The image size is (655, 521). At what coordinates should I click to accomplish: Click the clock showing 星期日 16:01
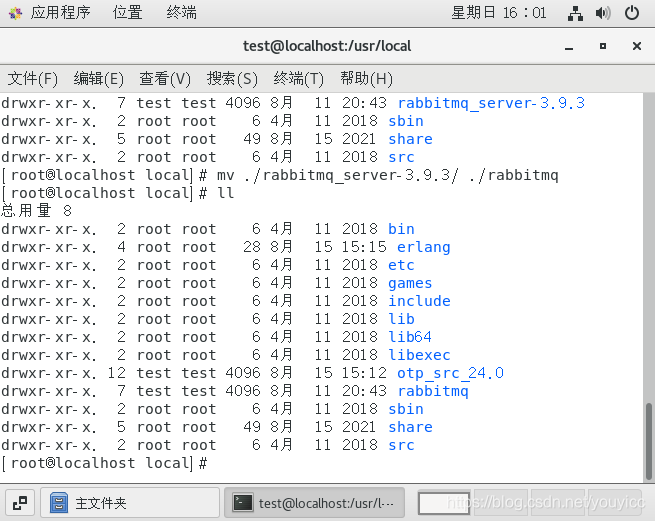[498, 13]
